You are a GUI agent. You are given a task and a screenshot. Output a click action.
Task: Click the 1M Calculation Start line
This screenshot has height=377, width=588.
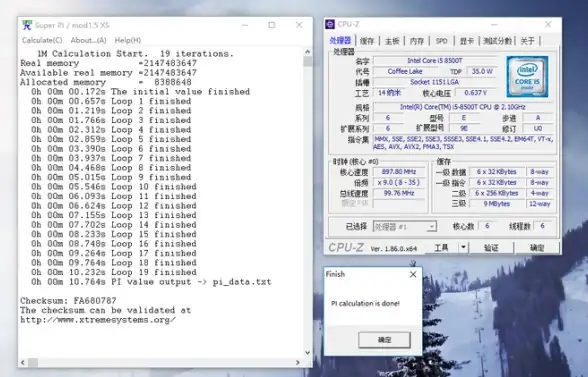(135, 54)
